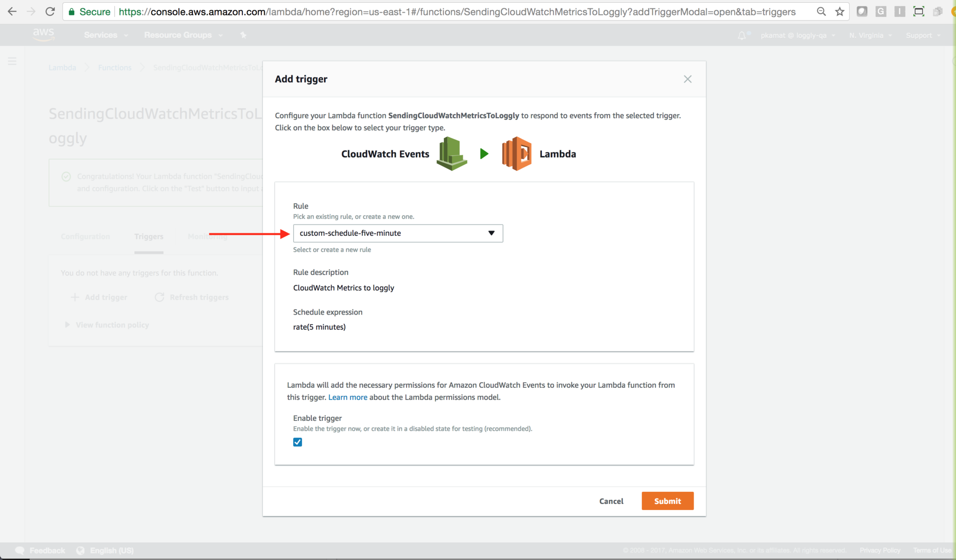Switch to the Triggers tab
Viewport: 956px width, 560px height.
pos(148,237)
